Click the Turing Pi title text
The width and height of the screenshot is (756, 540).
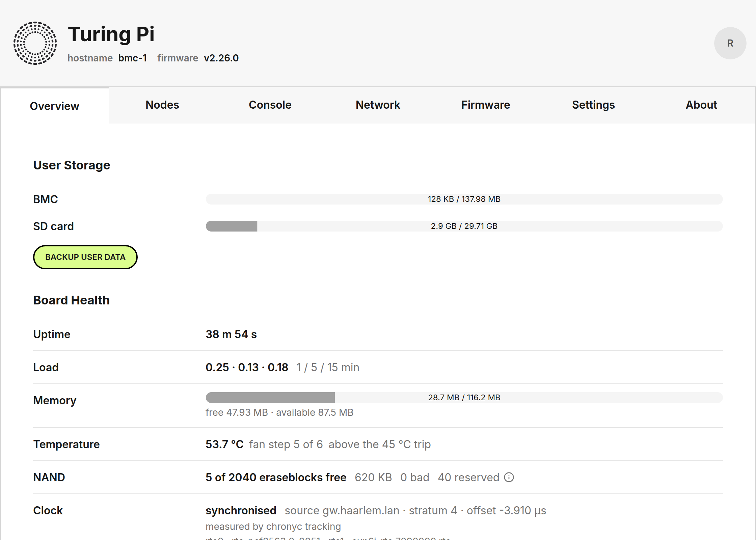click(x=111, y=34)
